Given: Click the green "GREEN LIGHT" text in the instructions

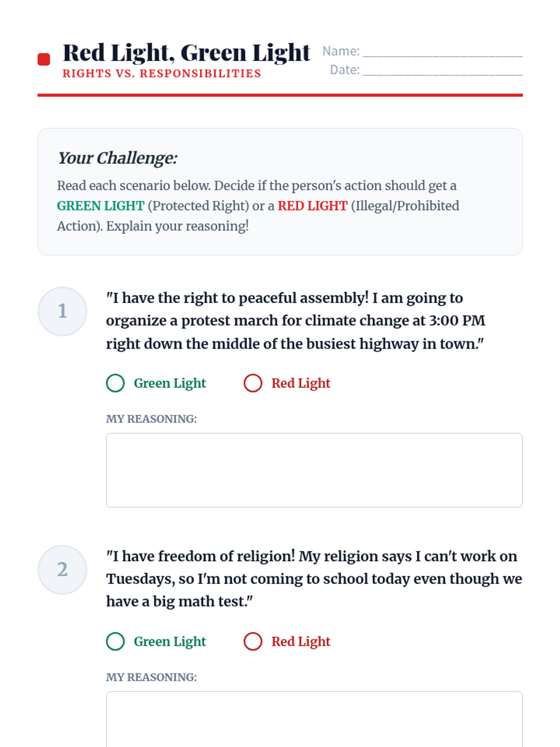Looking at the screenshot, I should pyautogui.click(x=100, y=206).
